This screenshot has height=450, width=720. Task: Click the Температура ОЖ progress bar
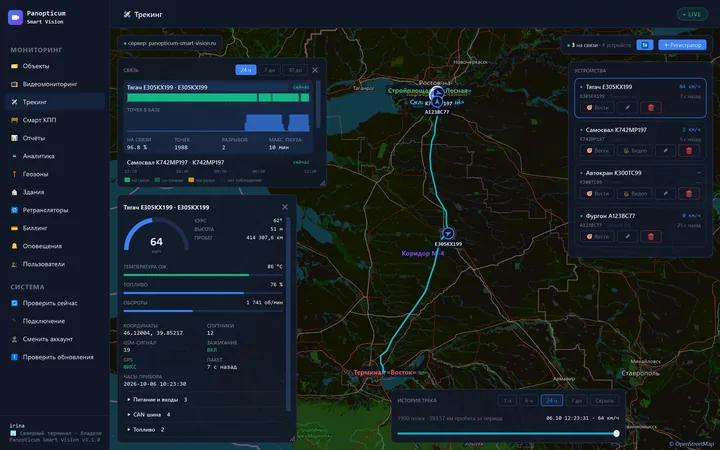point(203,275)
